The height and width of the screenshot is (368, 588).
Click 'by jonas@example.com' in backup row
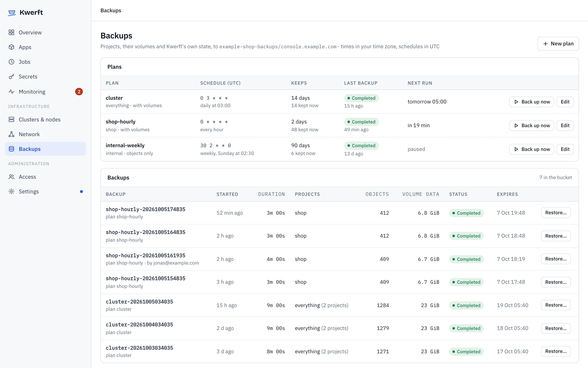pyautogui.click(x=173, y=263)
